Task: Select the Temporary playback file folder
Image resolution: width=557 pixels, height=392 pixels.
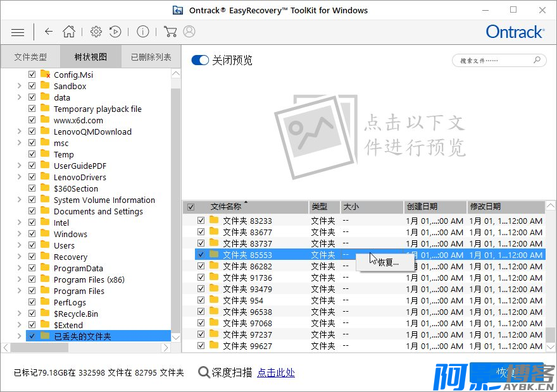Action: tap(97, 109)
